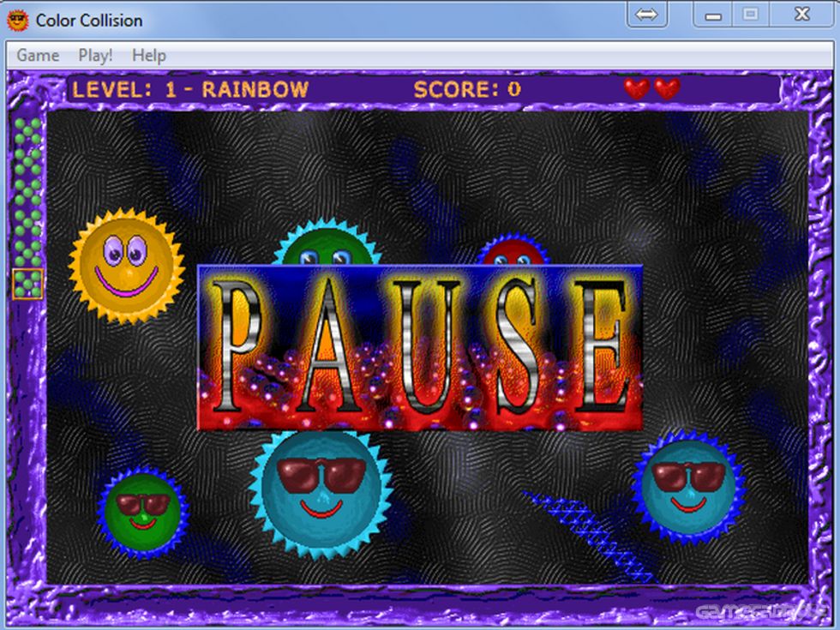The image size is (840, 630).
Task: Click the "LEVEL: 1 - RAINBOW" label
Action: [x=190, y=89]
